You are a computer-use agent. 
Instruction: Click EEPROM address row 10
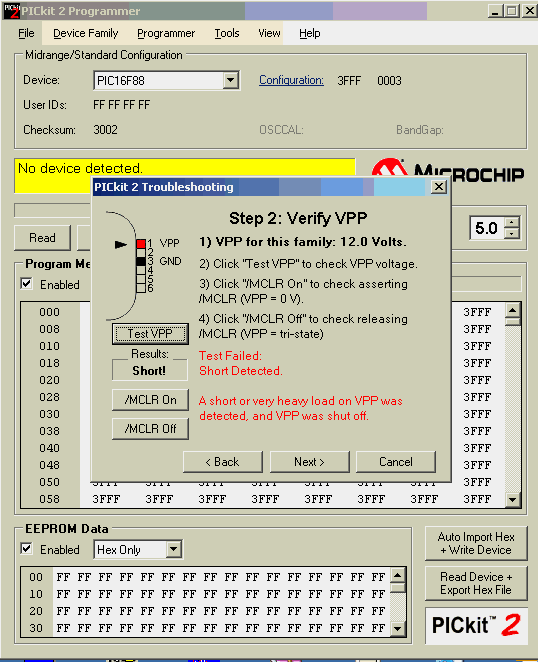click(36, 594)
